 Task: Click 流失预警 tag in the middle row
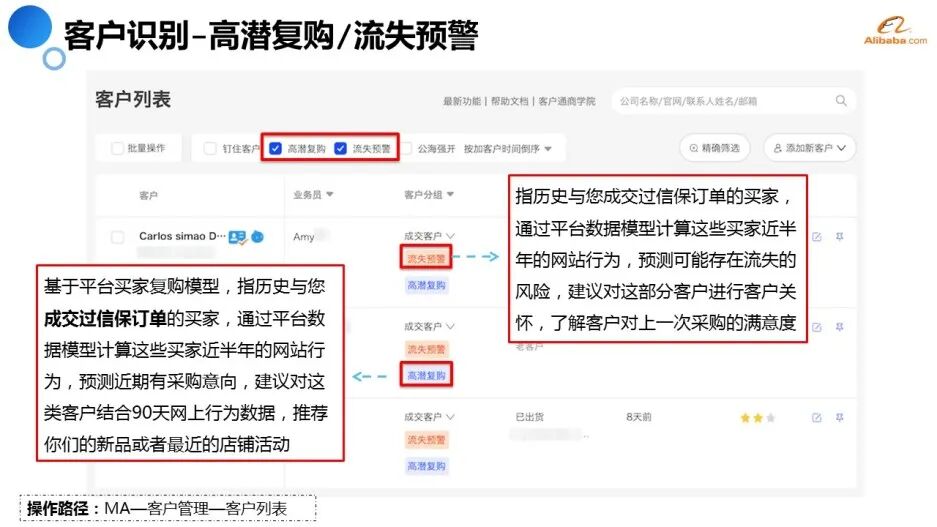pos(426,350)
